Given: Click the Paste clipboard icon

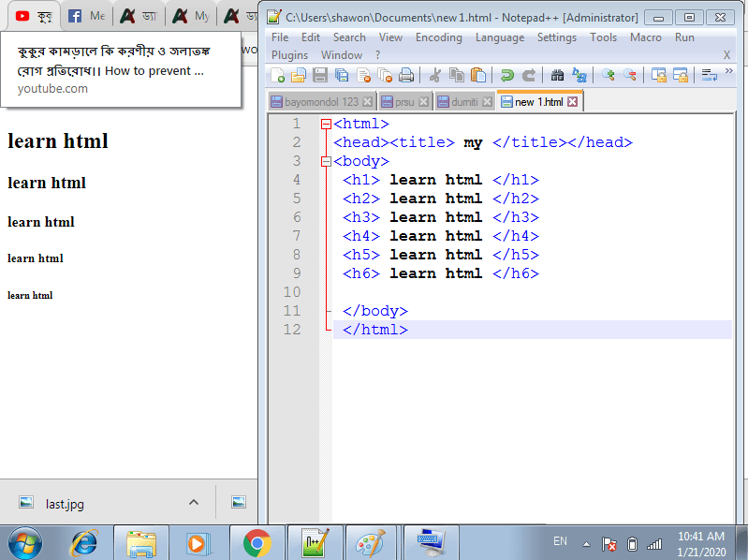Looking at the screenshot, I should [478, 76].
